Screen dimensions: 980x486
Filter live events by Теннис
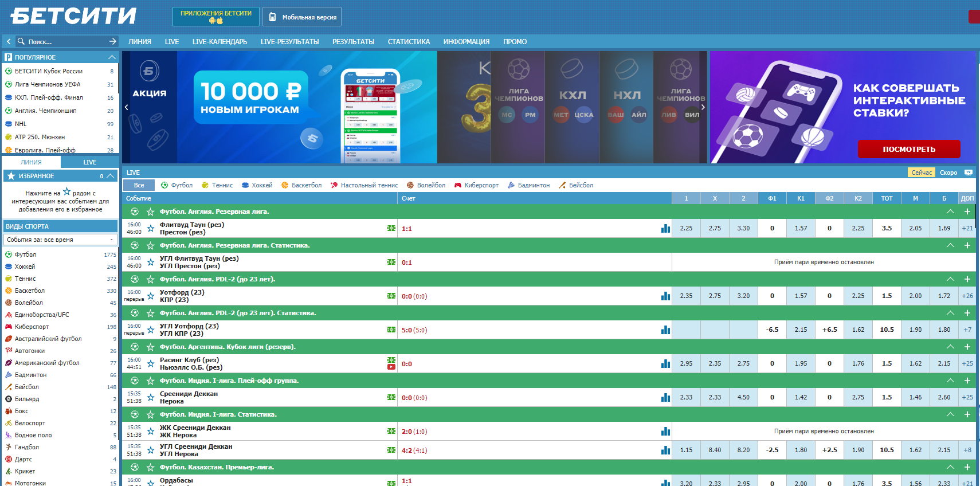coord(217,185)
